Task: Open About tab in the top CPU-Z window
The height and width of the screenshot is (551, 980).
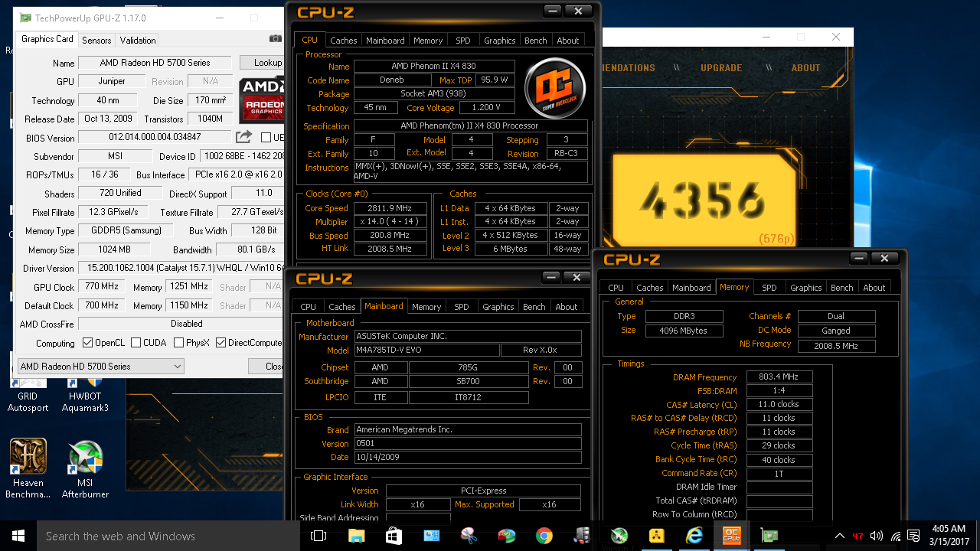Action: click(568, 41)
